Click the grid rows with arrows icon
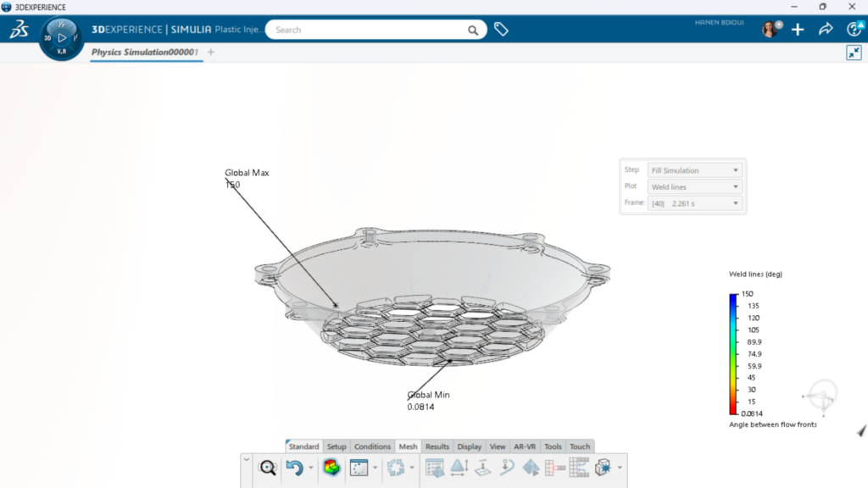868x488 pixels. click(x=579, y=468)
